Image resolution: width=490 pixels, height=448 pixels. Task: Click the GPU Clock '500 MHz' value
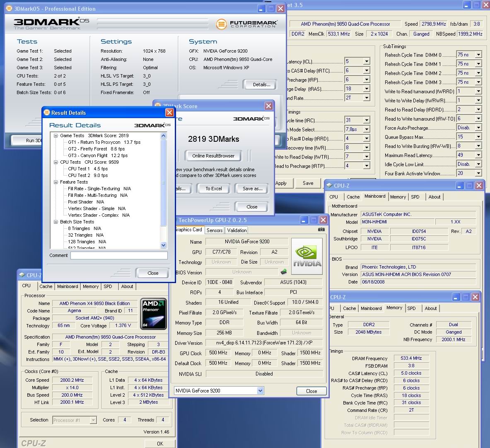(x=218, y=353)
